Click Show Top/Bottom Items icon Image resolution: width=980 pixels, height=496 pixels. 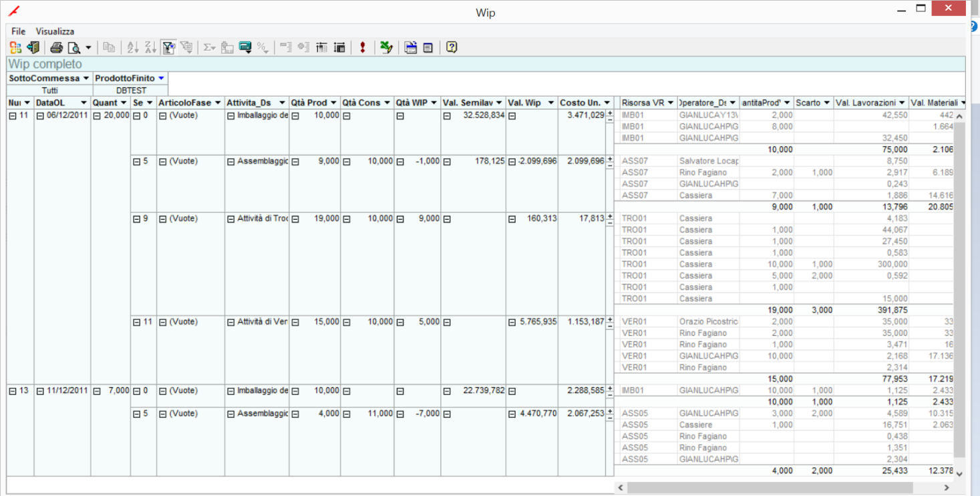[x=186, y=47]
